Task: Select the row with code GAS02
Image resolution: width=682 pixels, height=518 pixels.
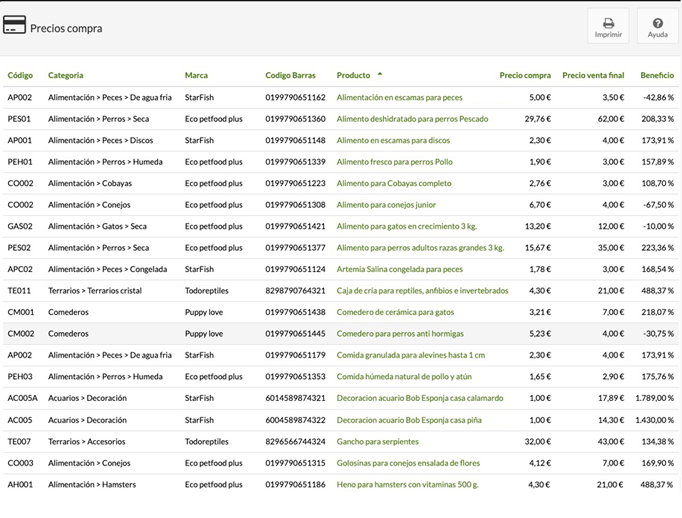Action: coord(20,227)
